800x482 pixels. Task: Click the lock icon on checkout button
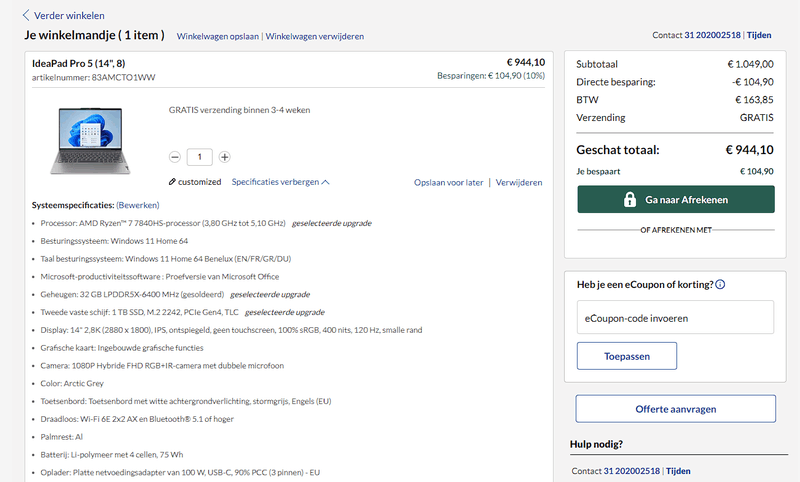pyautogui.click(x=630, y=200)
